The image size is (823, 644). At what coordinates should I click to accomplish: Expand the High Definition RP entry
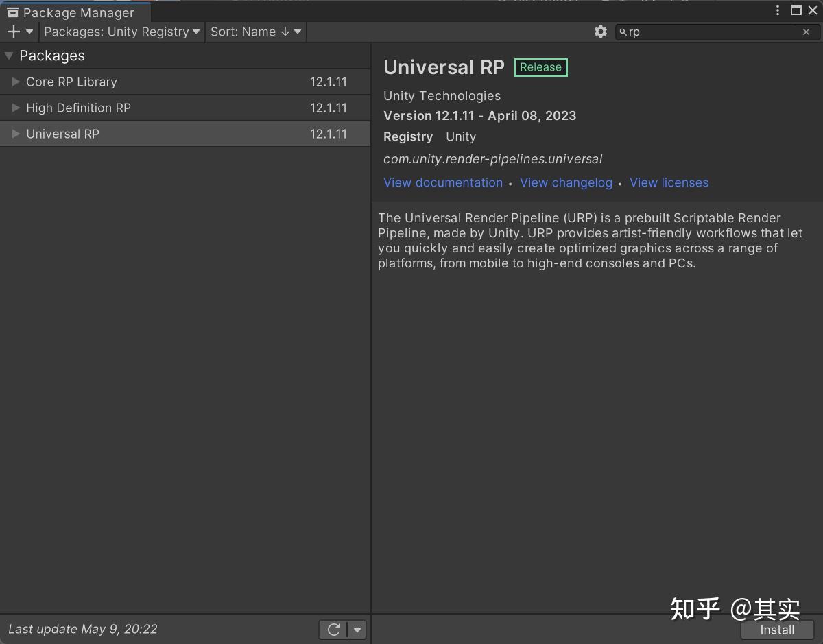tap(14, 108)
